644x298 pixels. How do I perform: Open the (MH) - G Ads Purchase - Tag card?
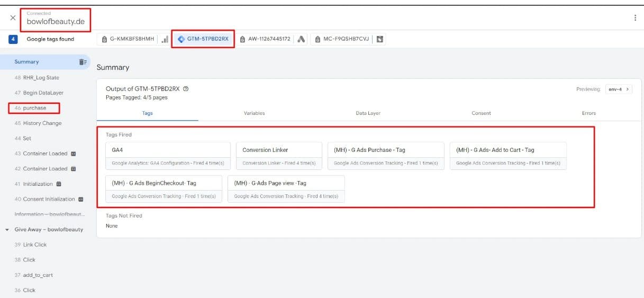[x=386, y=156]
